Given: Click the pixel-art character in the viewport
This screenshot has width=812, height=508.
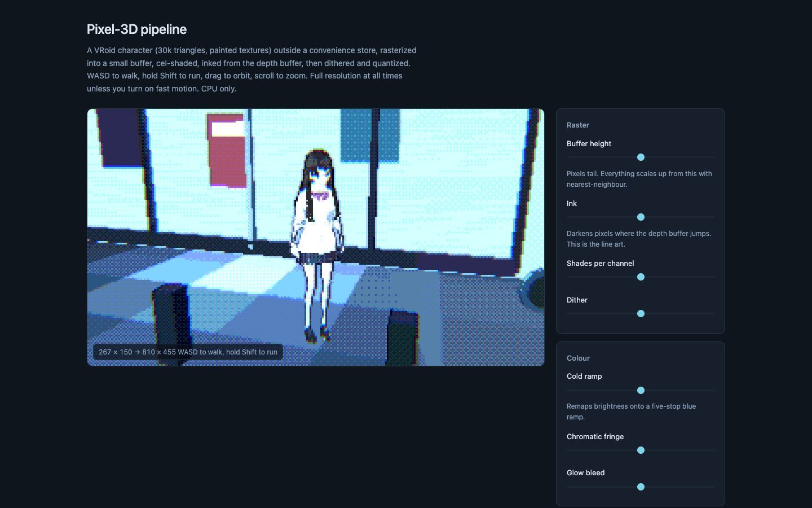Looking at the screenshot, I should [317, 246].
